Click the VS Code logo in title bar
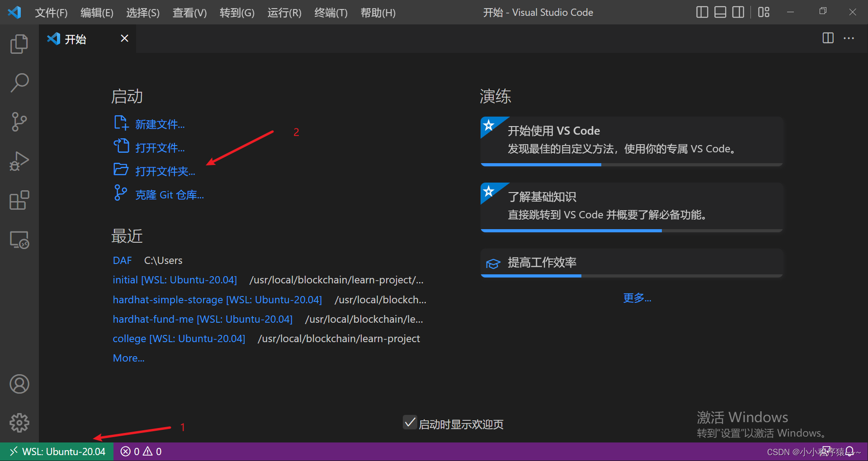The image size is (868, 461). pos(14,12)
